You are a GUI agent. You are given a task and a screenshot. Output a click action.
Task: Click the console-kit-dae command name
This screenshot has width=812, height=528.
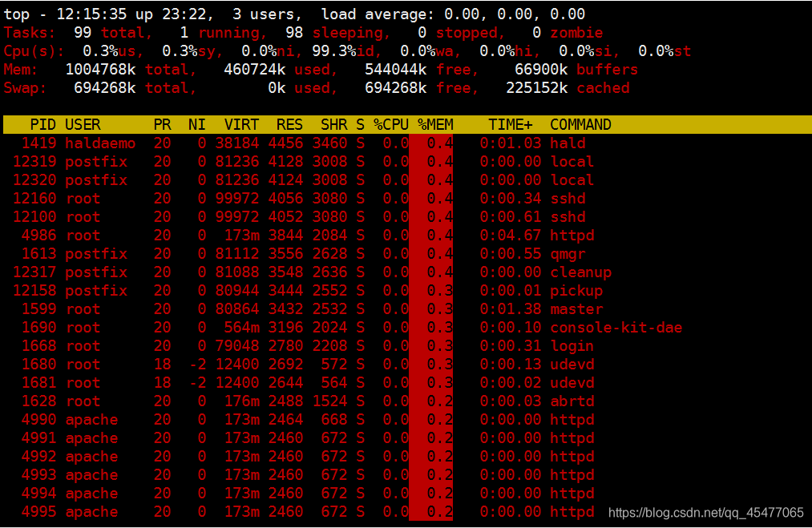point(616,328)
